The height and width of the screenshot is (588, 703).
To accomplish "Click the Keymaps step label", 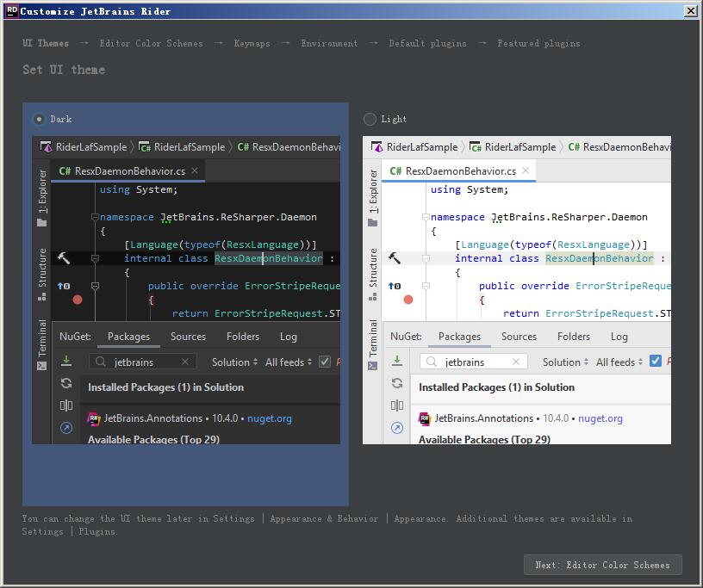I will tap(252, 43).
